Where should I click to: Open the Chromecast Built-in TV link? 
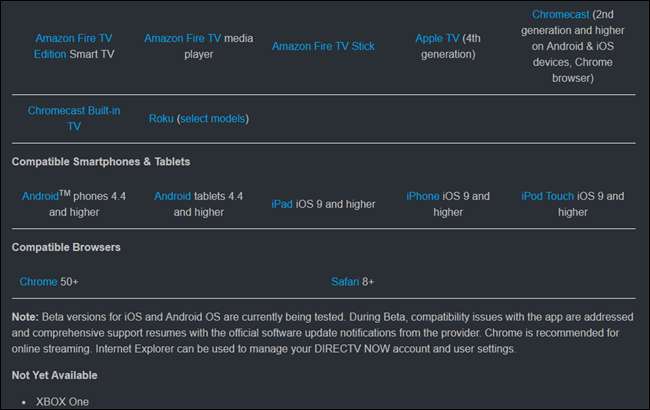tap(74, 111)
